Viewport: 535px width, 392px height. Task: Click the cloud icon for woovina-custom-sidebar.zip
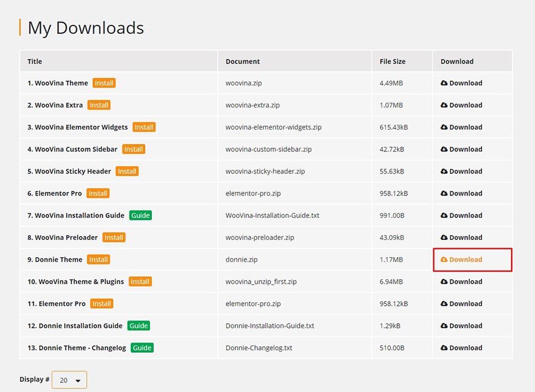pyautogui.click(x=444, y=149)
